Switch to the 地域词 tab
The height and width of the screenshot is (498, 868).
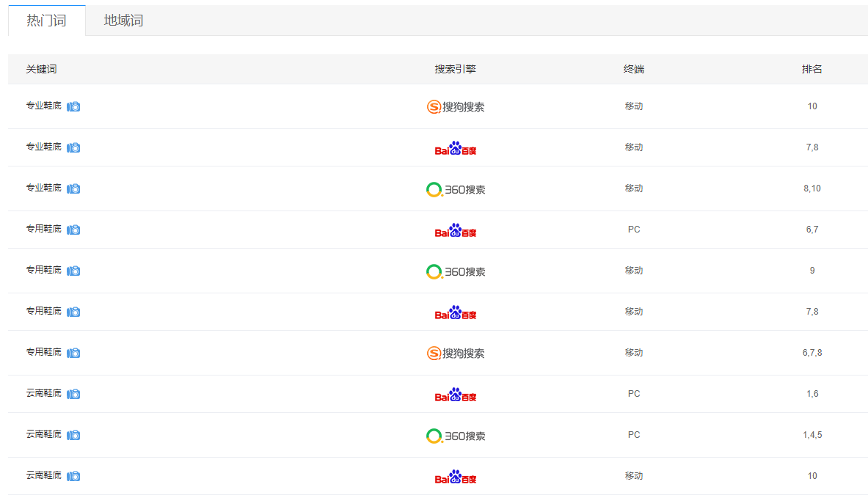point(123,21)
